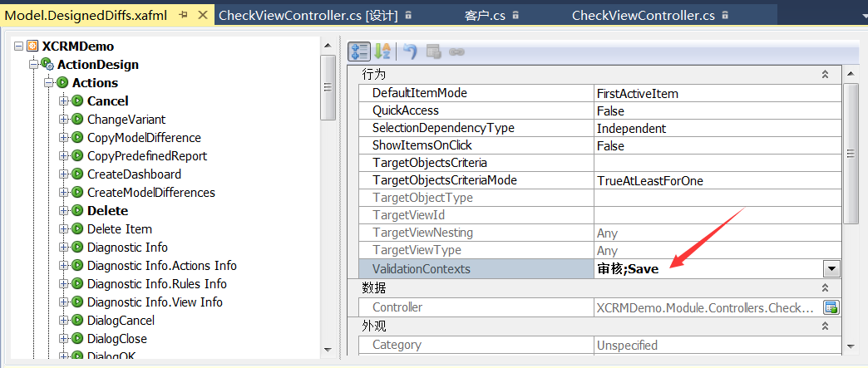Click the ValidationContexts value 审核;Save
Image resolution: width=868 pixels, height=368 pixels.
[628, 269]
